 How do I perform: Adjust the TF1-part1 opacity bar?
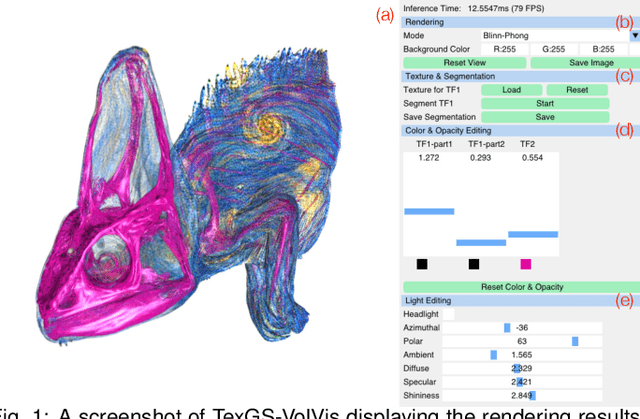click(429, 211)
